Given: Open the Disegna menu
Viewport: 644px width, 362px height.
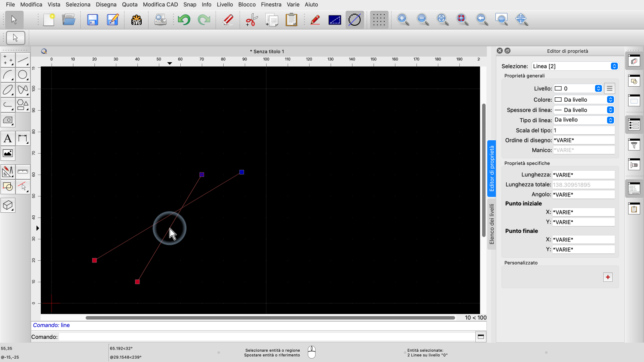Looking at the screenshot, I should pos(106,4).
